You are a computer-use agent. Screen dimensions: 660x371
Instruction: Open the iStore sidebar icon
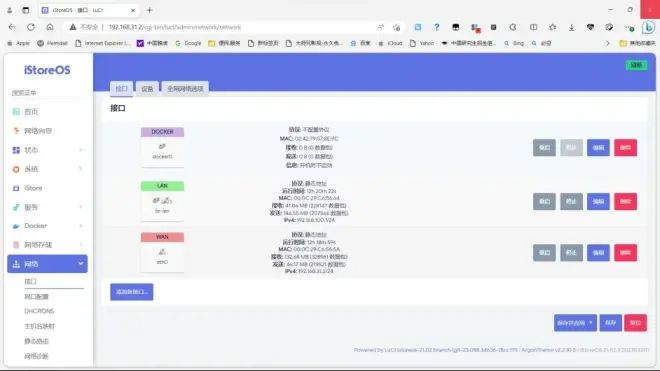click(16, 188)
